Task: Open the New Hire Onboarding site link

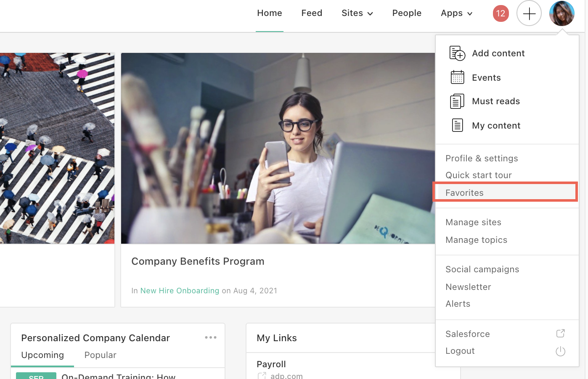Action: point(180,291)
